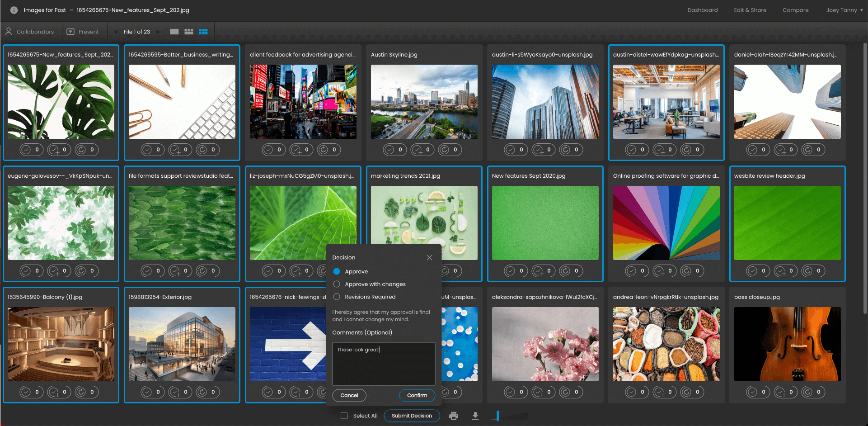This screenshot has width=868, height=426.
Task: Select the grid view layout icon
Action: (x=203, y=32)
